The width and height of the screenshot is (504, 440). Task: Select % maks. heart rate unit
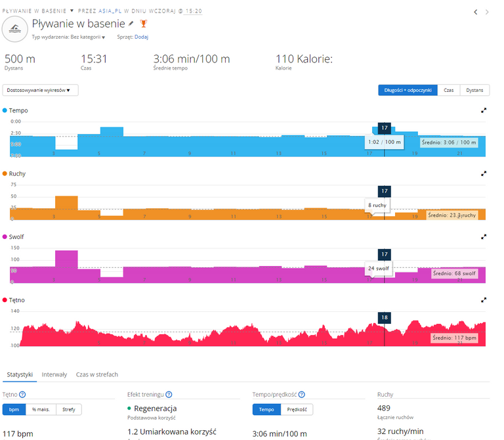click(x=41, y=409)
